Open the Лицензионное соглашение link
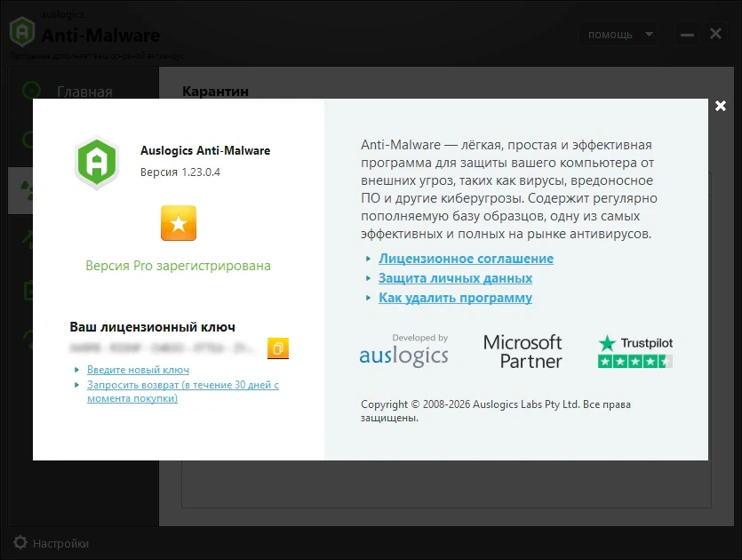This screenshot has height=560, width=742. tap(466, 259)
